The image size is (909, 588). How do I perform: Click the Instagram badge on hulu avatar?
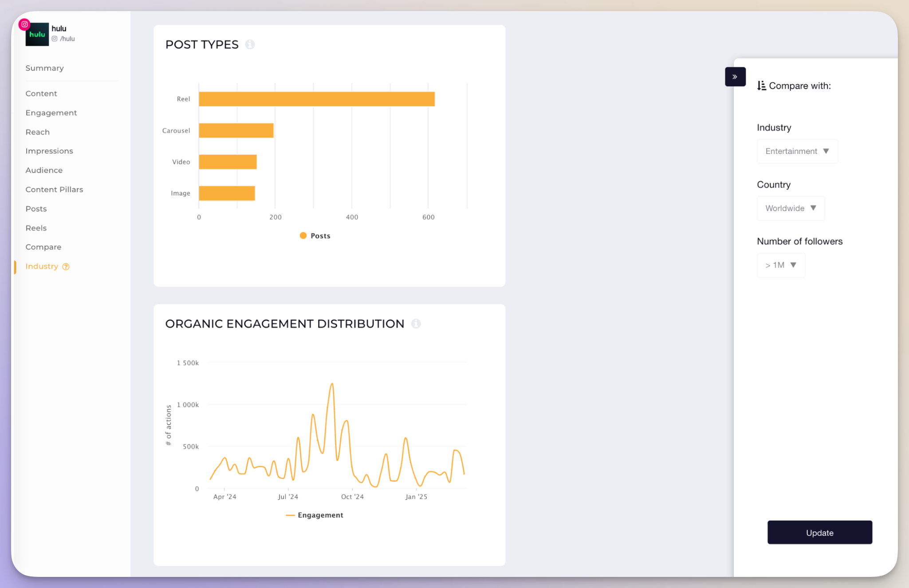24,24
